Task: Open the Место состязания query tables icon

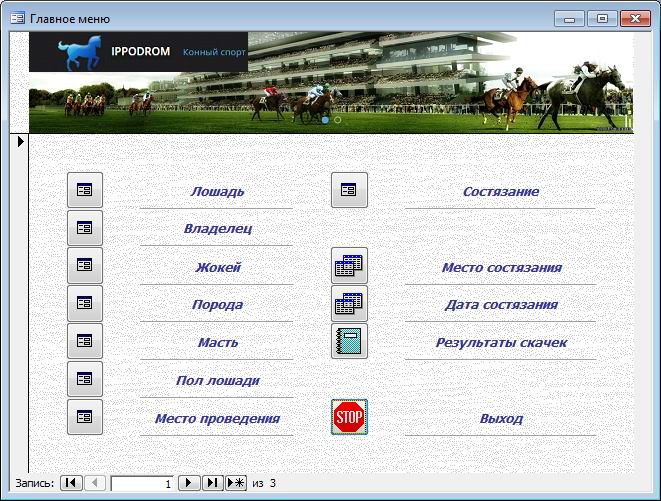Action: (x=349, y=265)
